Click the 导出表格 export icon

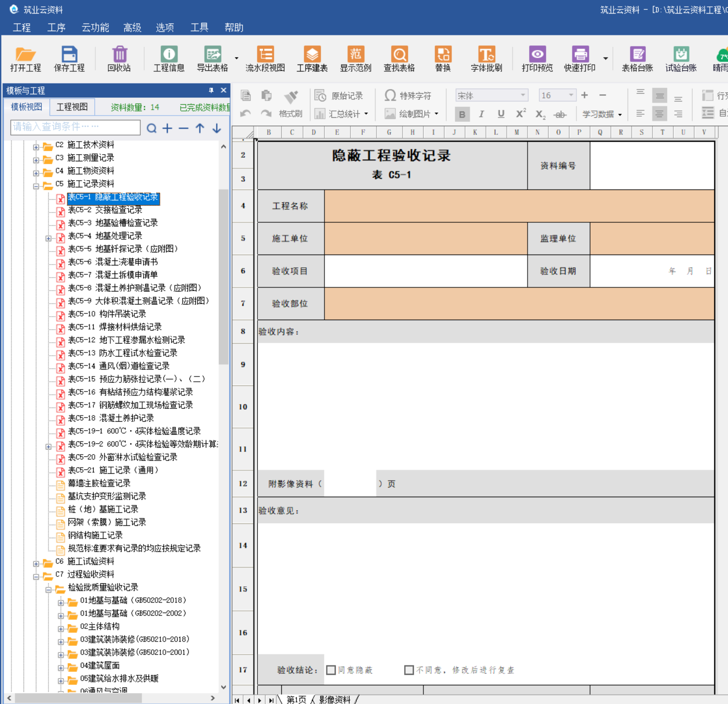point(212,59)
